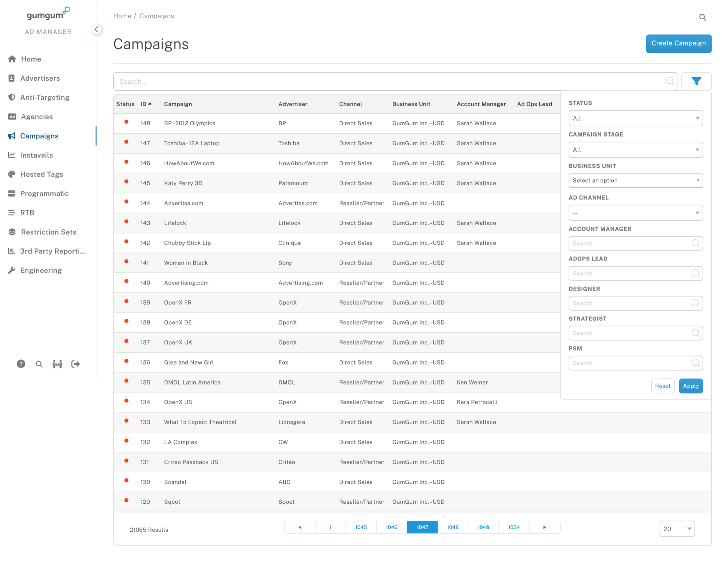
Task: Collapse the sidebar with the chevron button
Action: (96, 30)
